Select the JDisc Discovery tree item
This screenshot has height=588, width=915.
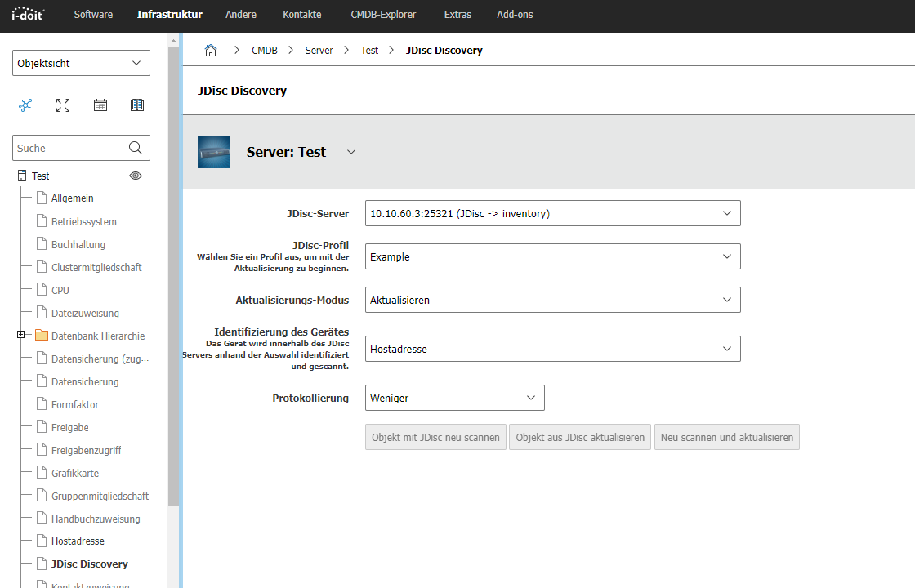click(89, 564)
